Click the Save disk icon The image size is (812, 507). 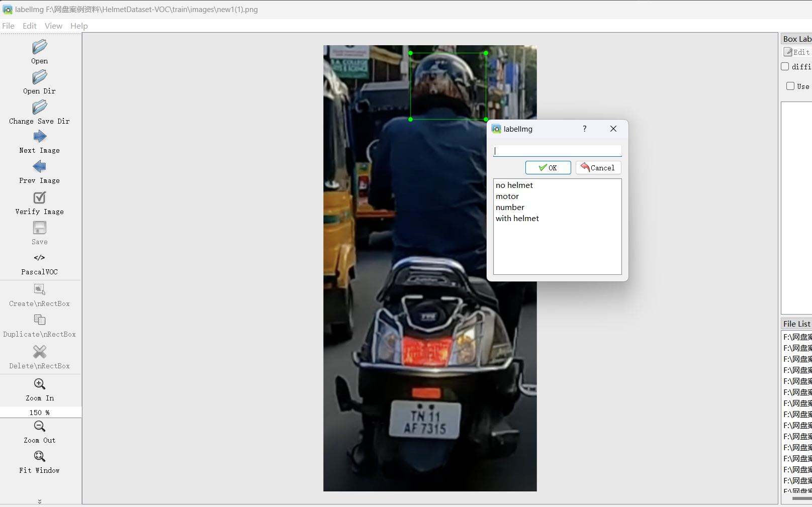pyautogui.click(x=40, y=228)
